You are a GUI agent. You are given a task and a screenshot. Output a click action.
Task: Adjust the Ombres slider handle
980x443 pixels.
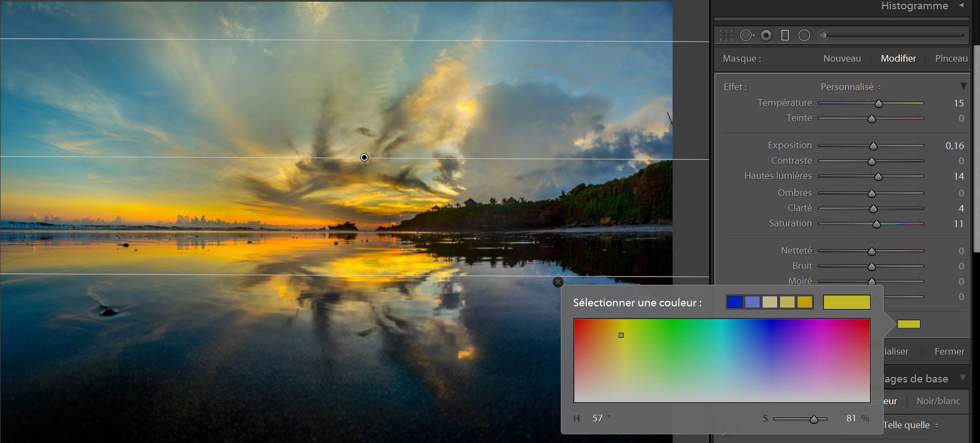872,193
